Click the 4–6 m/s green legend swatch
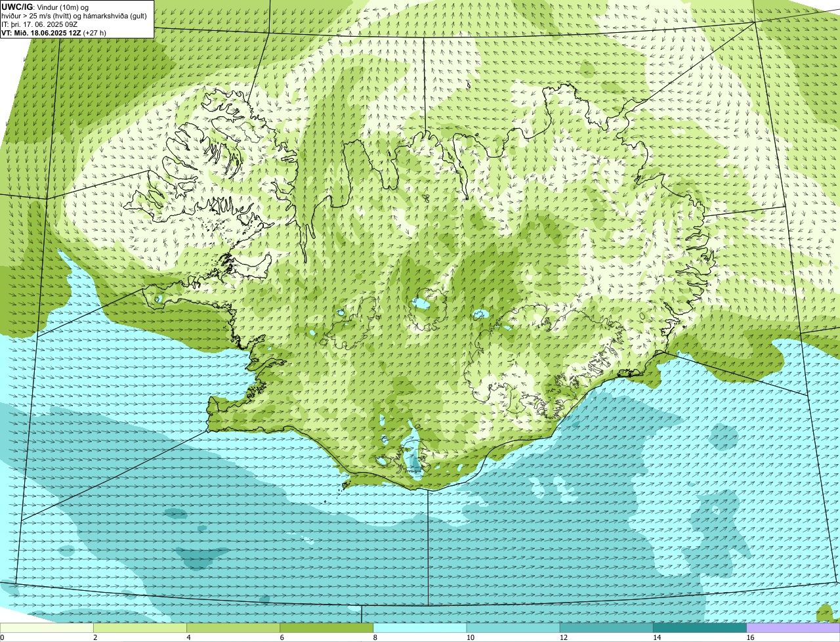The height and width of the screenshot is (642, 840). (233, 628)
